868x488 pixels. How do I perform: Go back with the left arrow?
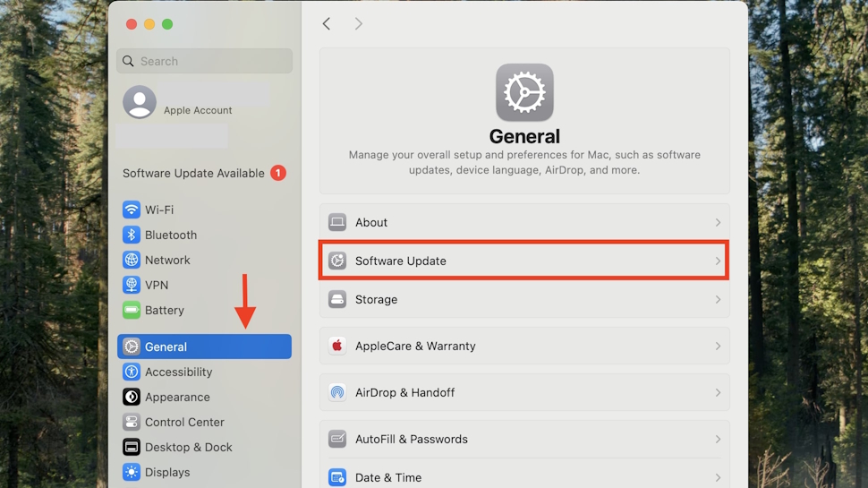327,24
